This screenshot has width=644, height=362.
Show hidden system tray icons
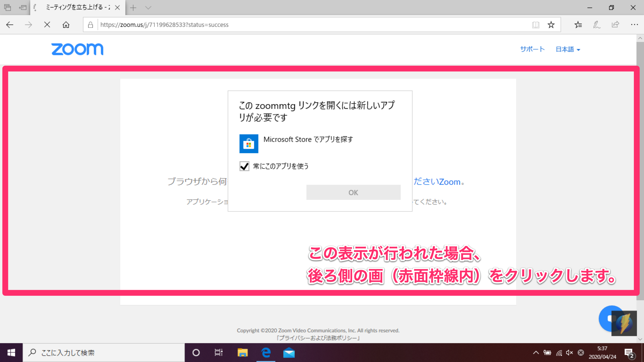coord(536,353)
